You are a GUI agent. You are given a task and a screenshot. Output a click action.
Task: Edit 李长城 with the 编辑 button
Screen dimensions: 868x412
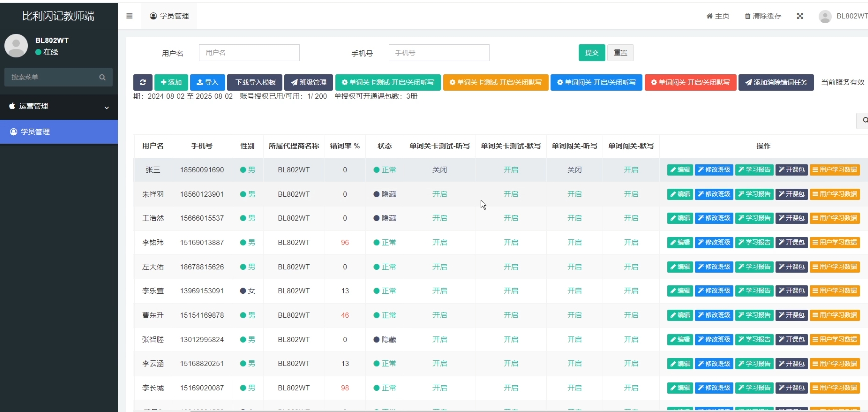(680, 388)
